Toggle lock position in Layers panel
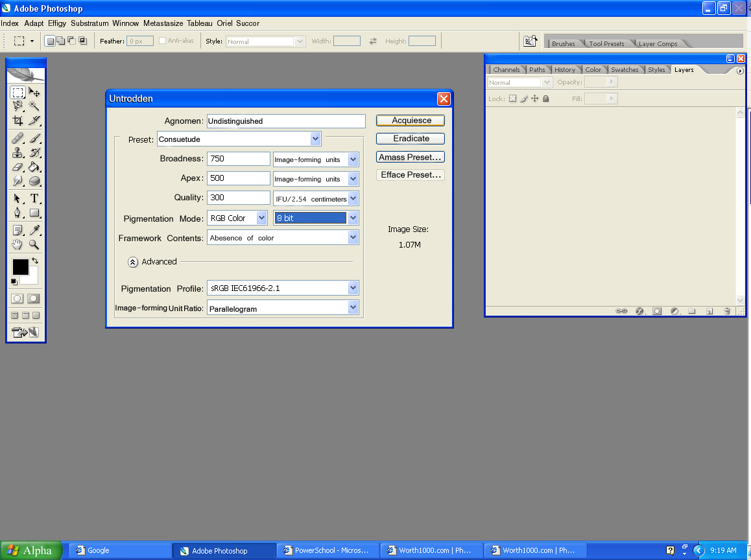751x560 pixels. click(x=534, y=99)
